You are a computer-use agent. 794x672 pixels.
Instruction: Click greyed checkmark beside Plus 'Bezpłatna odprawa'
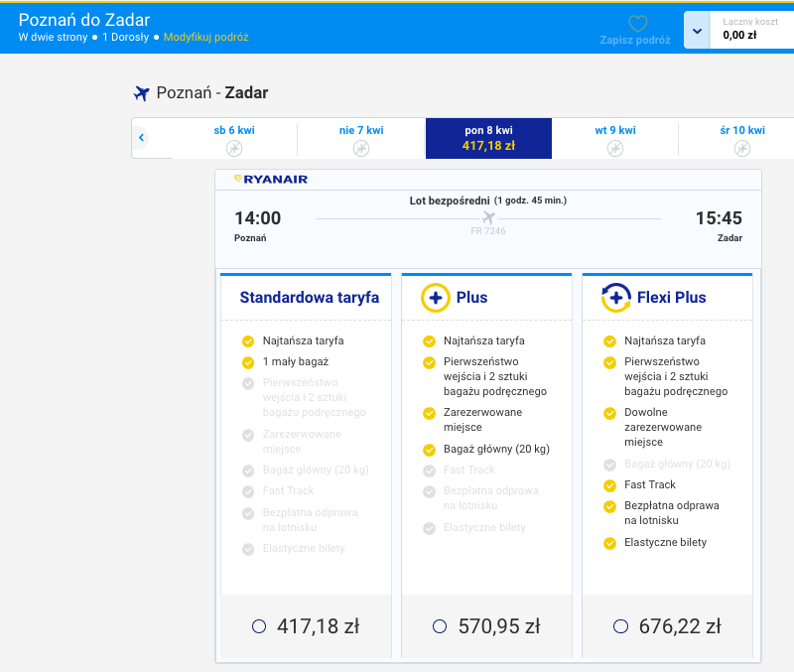[429, 491]
